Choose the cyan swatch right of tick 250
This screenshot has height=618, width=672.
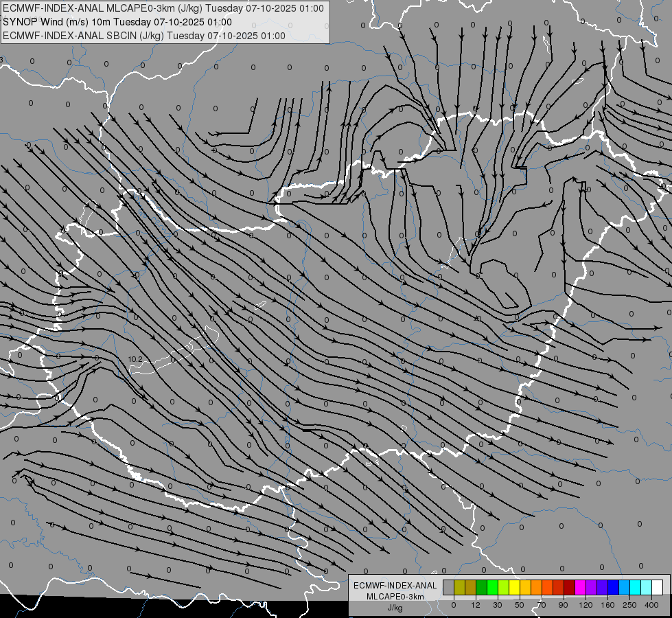click(636, 587)
